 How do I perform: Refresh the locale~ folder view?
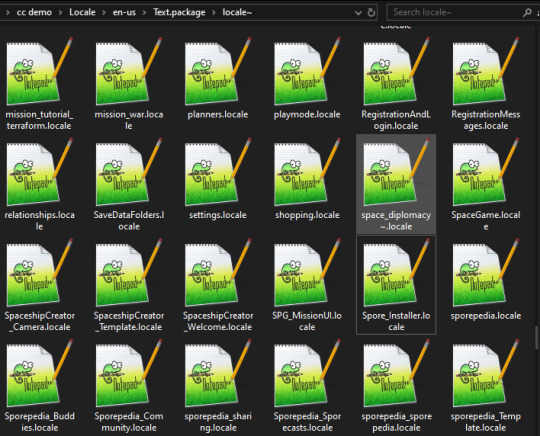tap(371, 12)
